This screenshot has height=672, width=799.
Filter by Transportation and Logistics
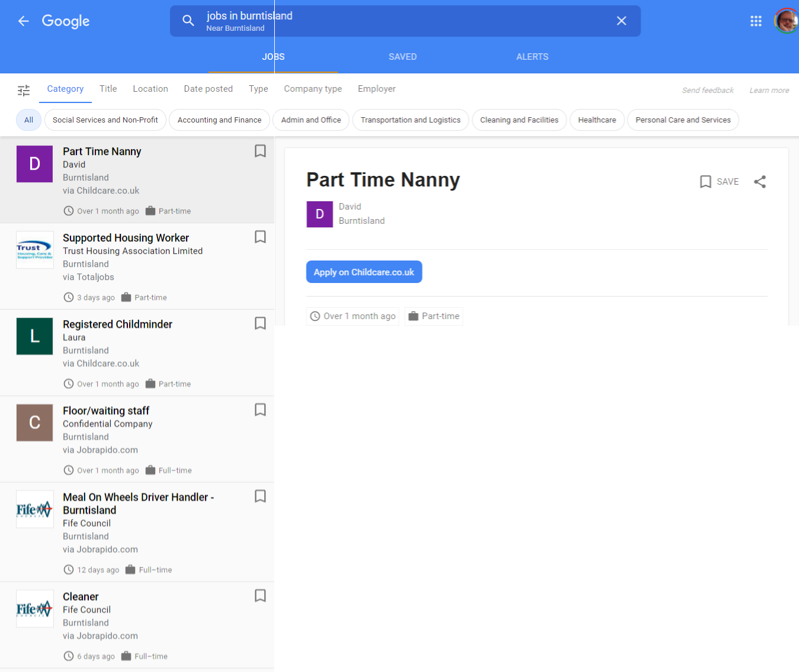pos(410,120)
